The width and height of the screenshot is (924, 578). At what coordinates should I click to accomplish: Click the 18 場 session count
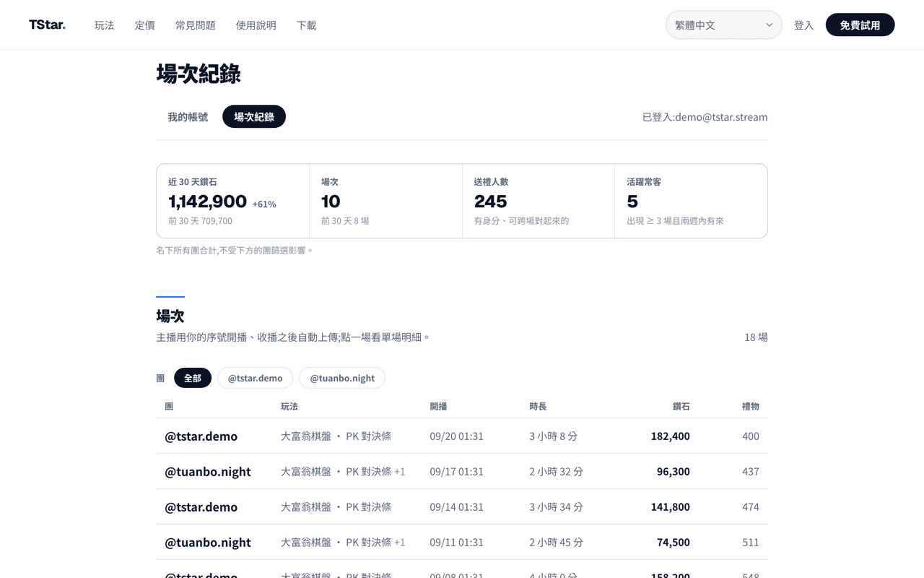point(756,337)
